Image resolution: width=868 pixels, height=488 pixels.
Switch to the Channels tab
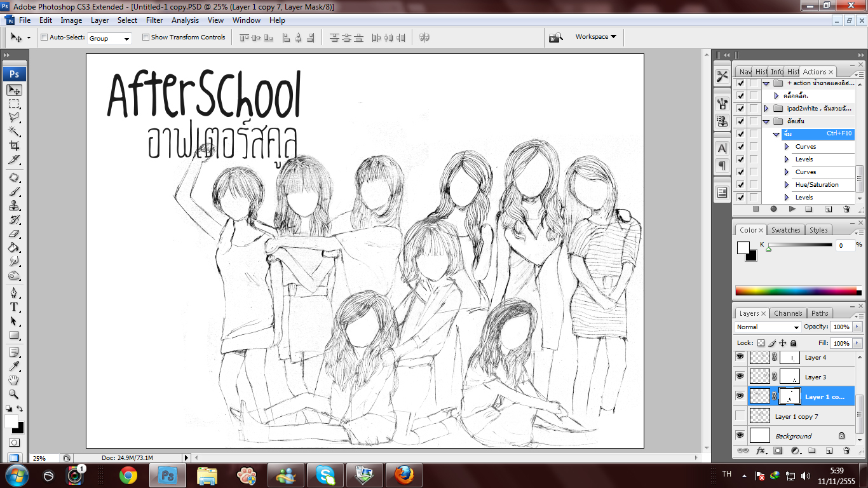click(x=788, y=313)
